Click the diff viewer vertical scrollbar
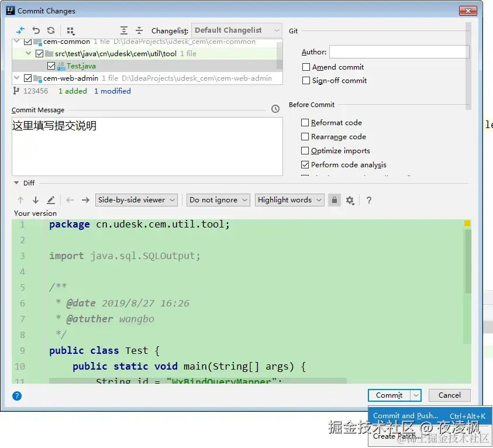This screenshot has height=448, width=493. click(468, 261)
